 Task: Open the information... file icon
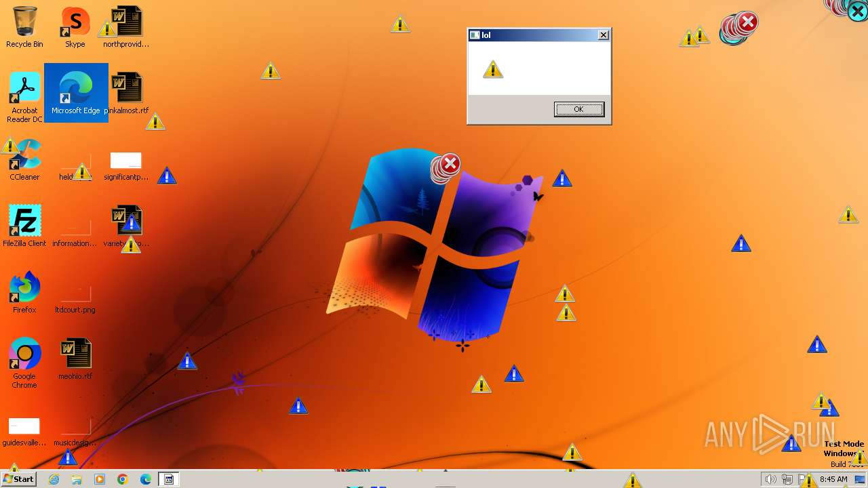[75, 232]
